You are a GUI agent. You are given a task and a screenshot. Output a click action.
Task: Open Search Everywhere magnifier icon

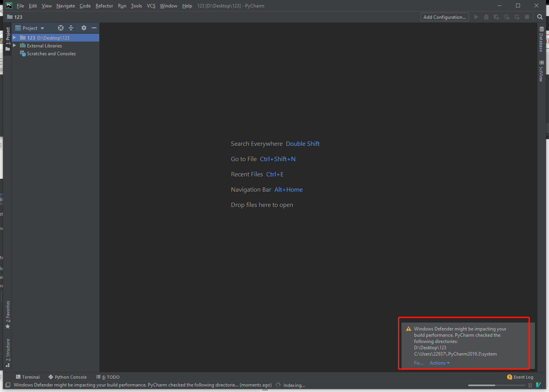(540, 17)
